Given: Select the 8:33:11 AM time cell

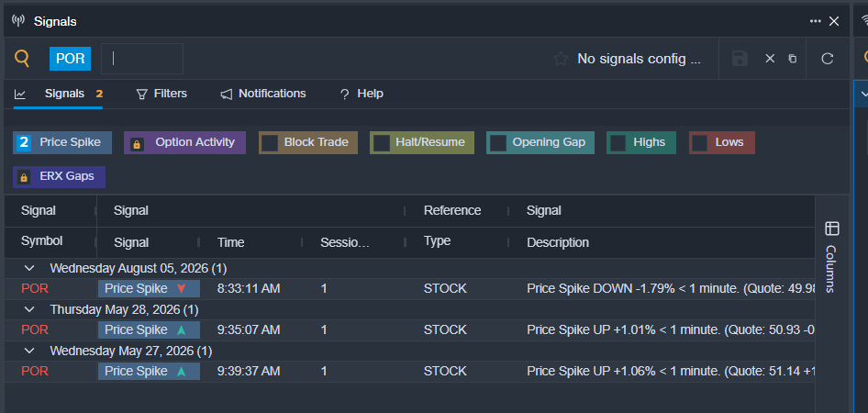Looking at the screenshot, I should click(249, 288).
